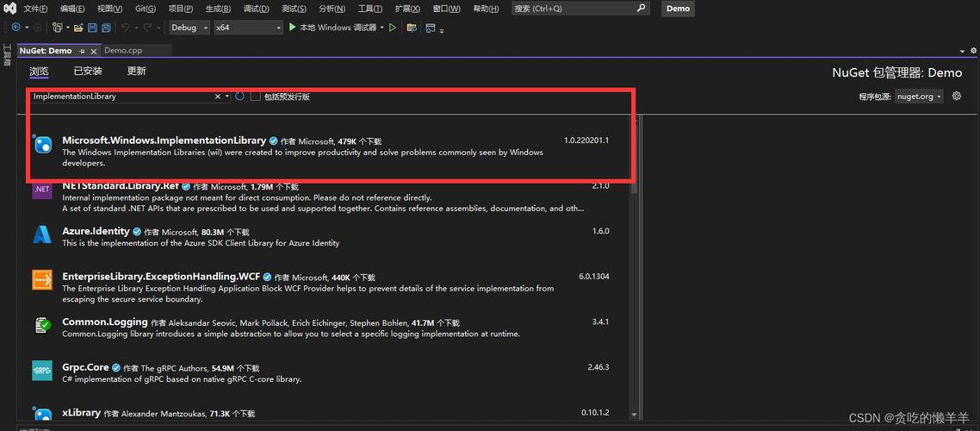Click the save file icon

point(92,28)
